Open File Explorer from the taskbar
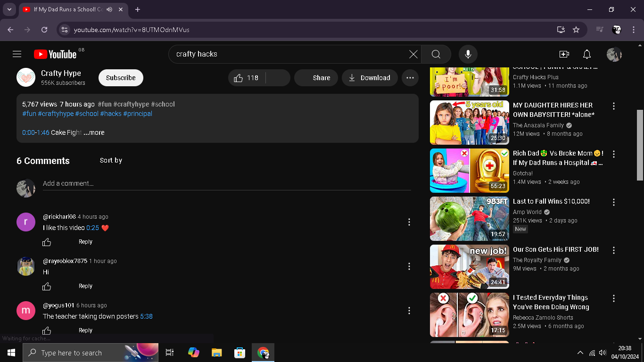This screenshot has height=362, width=644. pos(216,353)
